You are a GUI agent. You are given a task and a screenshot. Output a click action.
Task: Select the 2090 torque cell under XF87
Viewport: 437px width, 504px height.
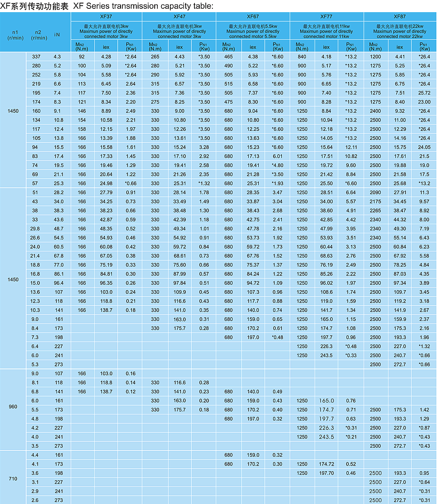[375, 192]
